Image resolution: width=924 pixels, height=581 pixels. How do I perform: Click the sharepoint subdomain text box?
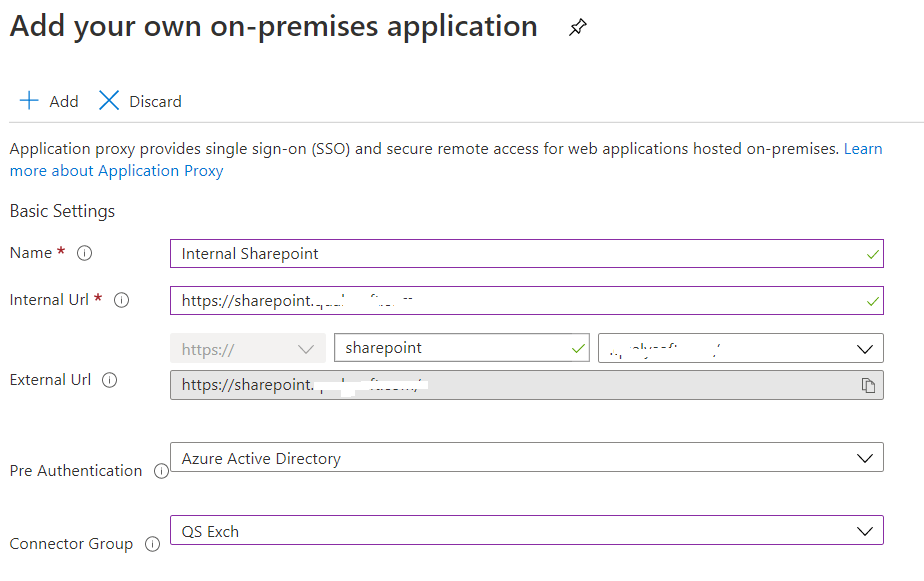coord(450,348)
